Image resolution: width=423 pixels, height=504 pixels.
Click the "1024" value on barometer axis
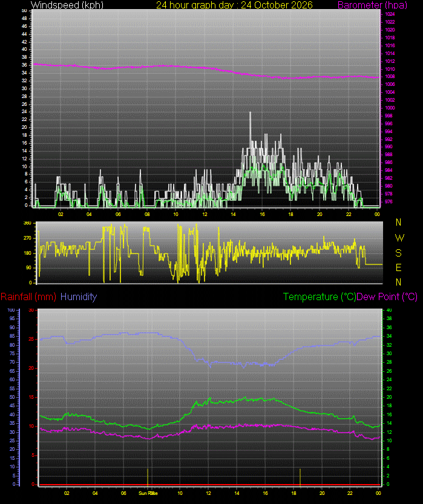pos(390,14)
